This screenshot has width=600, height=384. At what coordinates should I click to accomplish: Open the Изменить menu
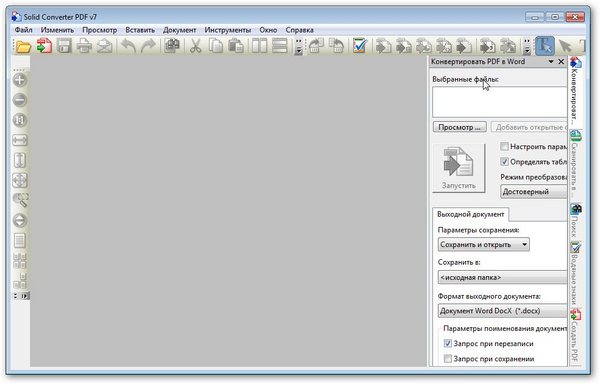[x=57, y=30]
